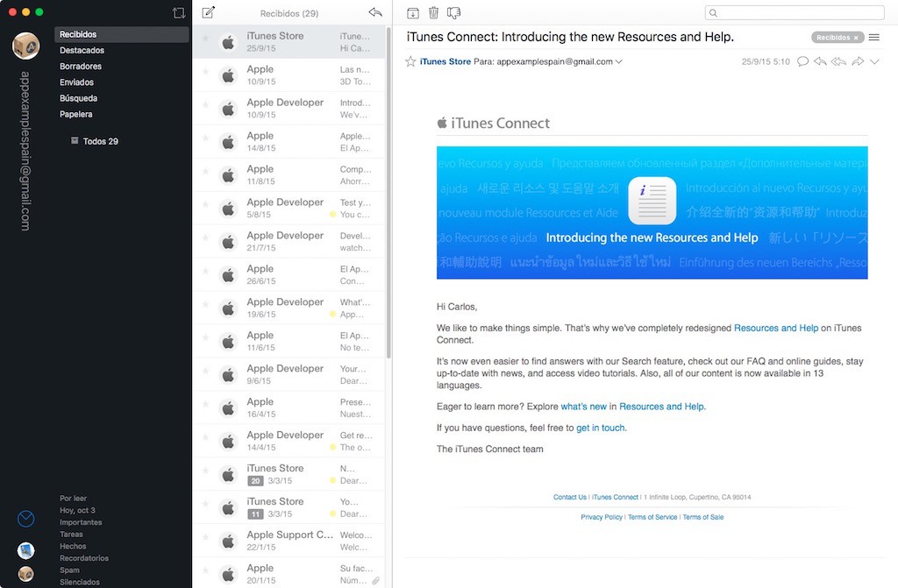Click the search field

[x=795, y=12]
